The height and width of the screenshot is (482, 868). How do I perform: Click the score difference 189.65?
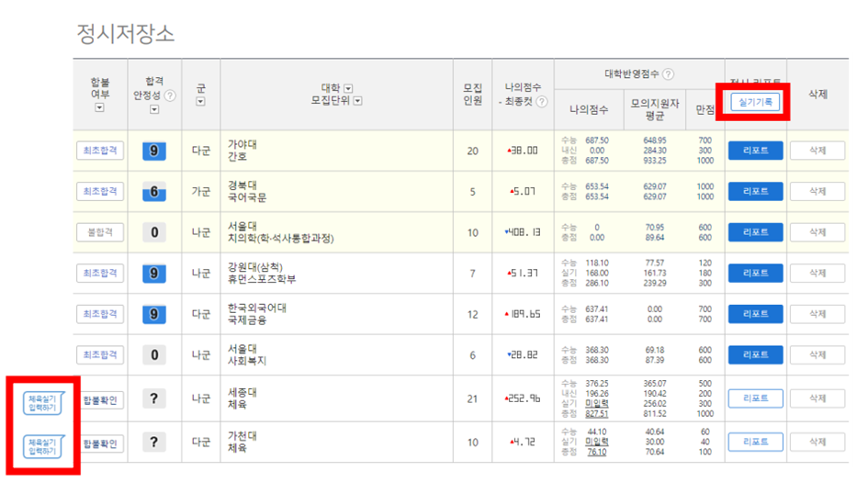[523, 314]
